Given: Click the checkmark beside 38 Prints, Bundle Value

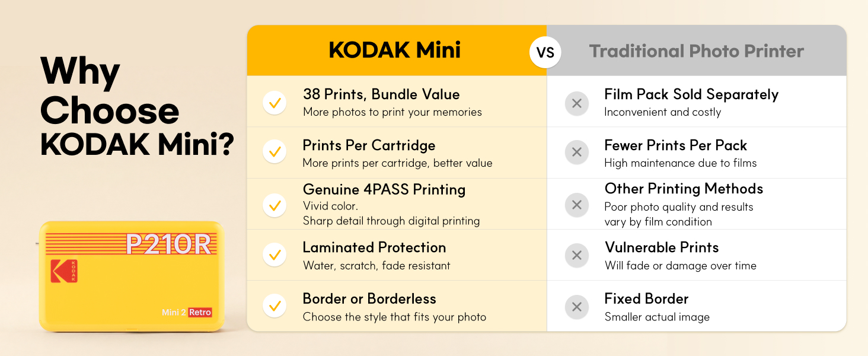Looking at the screenshot, I should tap(275, 103).
